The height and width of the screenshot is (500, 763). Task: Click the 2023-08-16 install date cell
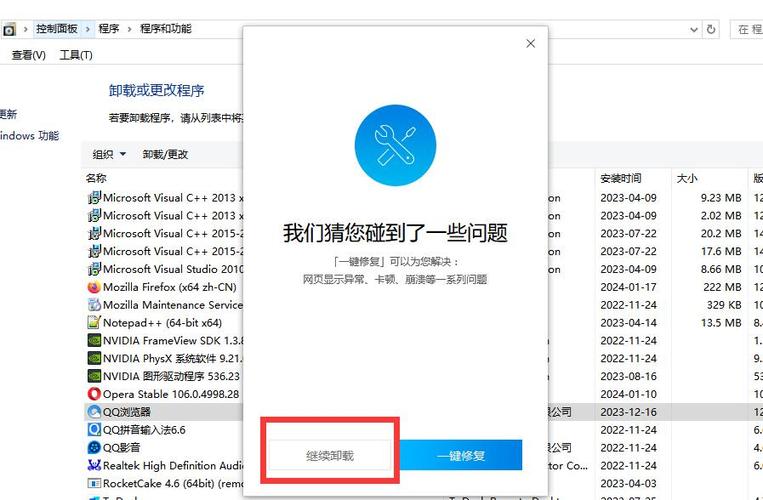628,376
